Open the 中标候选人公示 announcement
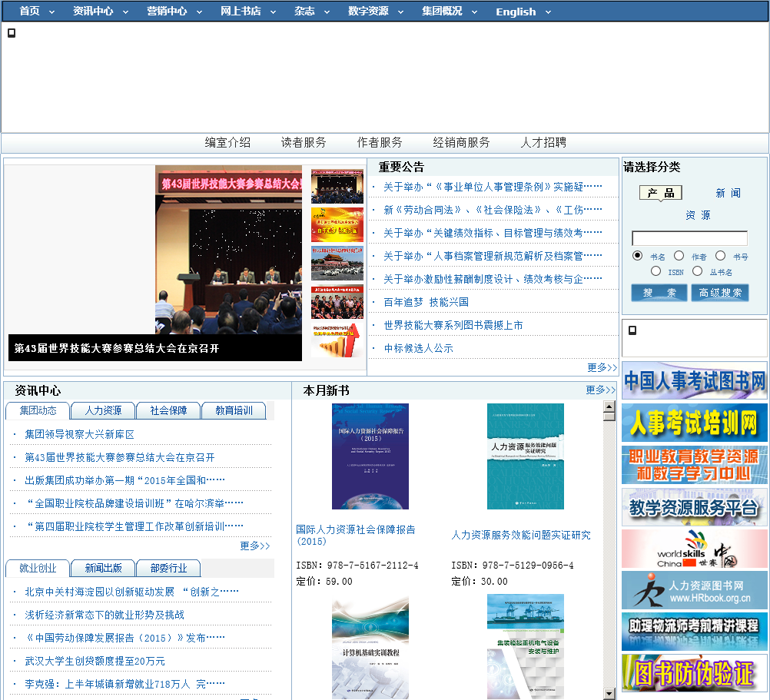Image resolution: width=770 pixels, height=700 pixels. point(418,348)
